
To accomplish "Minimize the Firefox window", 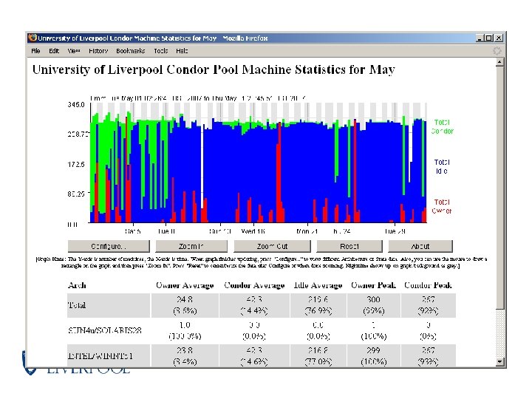I will pos(480,38).
